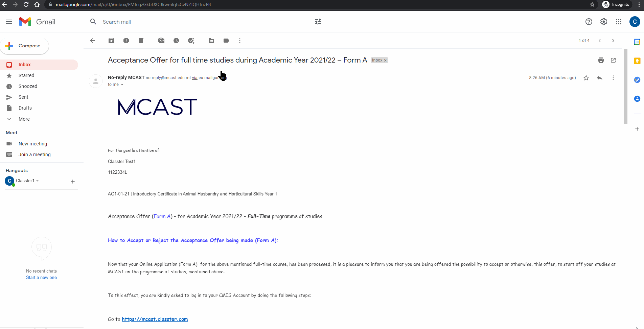Click in the Search mail field

[x=203, y=22]
